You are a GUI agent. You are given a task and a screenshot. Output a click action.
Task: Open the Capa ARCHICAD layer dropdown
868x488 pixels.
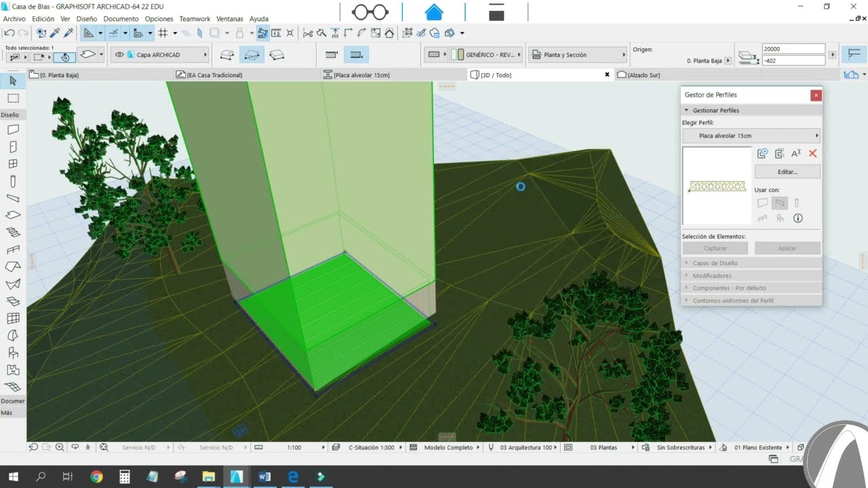pyautogui.click(x=159, y=55)
